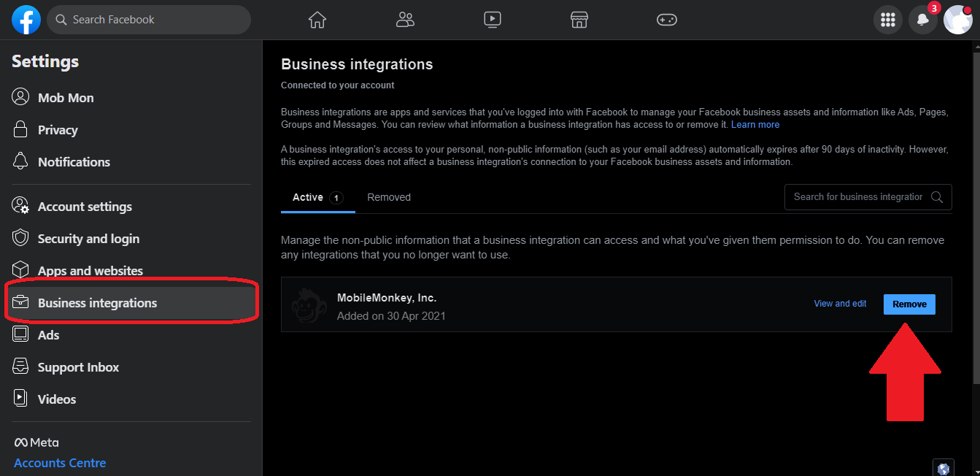Image resolution: width=980 pixels, height=476 pixels.
Task: Open the profile avatar menu
Action: pyautogui.click(x=958, y=20)
